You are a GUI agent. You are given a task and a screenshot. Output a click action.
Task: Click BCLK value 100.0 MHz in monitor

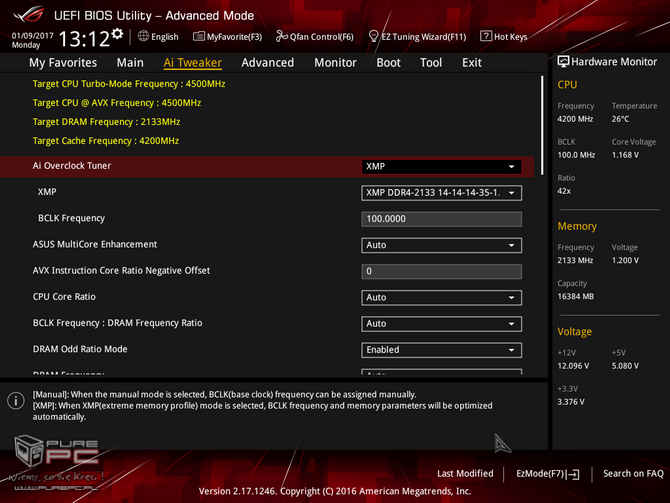pyautogui.click(x=576, y=155)
